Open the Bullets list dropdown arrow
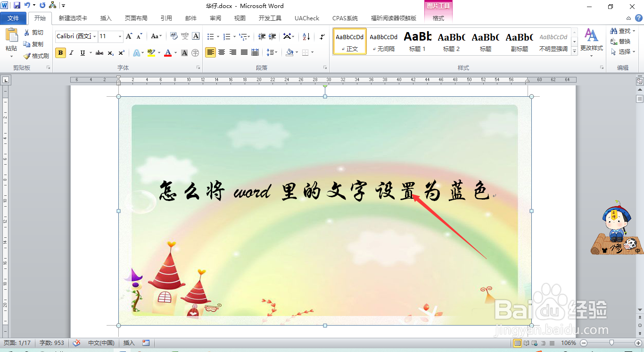The height and width of the screenshot is (352, 644). 218,36
